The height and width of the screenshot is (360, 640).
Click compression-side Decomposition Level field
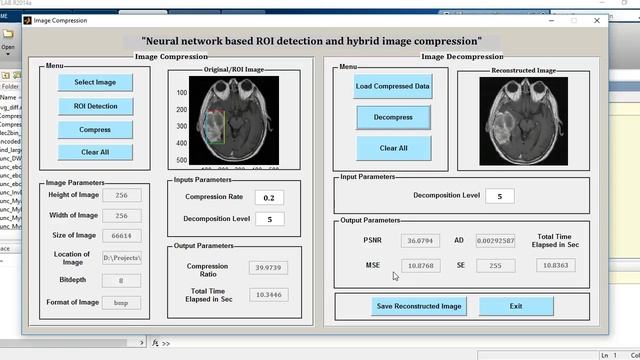click(x=270, y=219)
